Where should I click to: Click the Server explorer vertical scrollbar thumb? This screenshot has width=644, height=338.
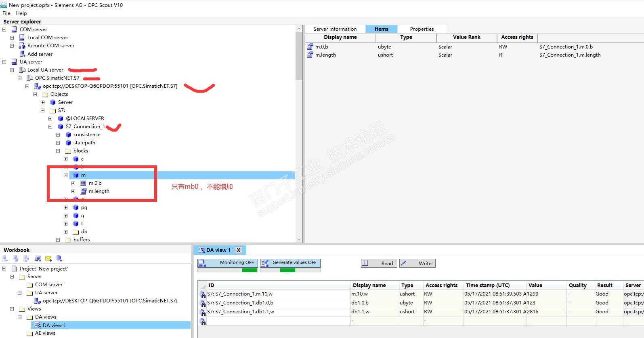299,56
